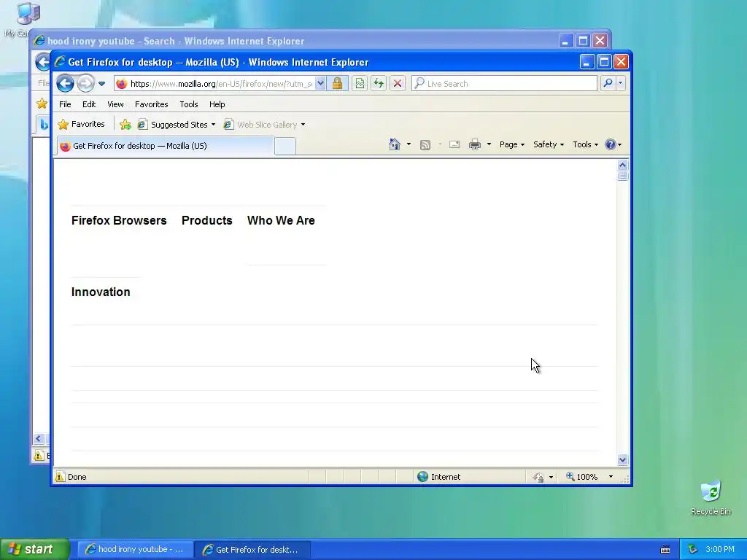The height and width of the screenshot is (560, 747).
Task: Click Firefox Browsers navigation link
Action: tap(119, 220)
